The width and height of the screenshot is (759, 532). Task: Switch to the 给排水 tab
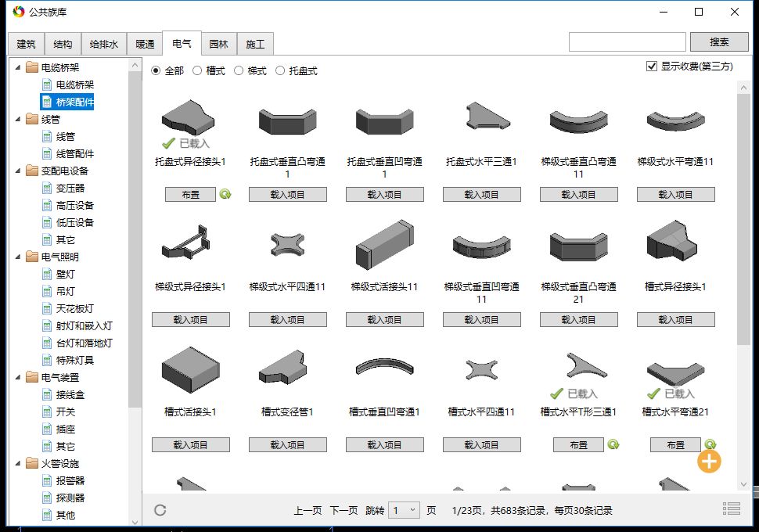tap(104, 44)
